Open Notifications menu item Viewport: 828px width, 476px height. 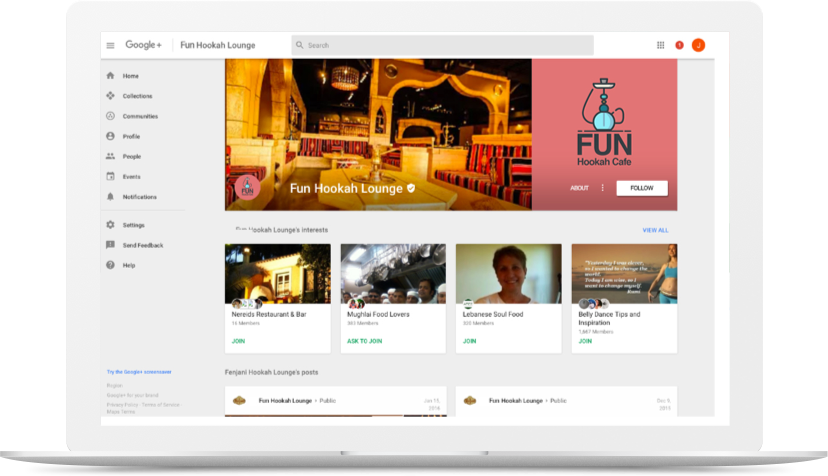pyautogui.click(x=139, y=197)
